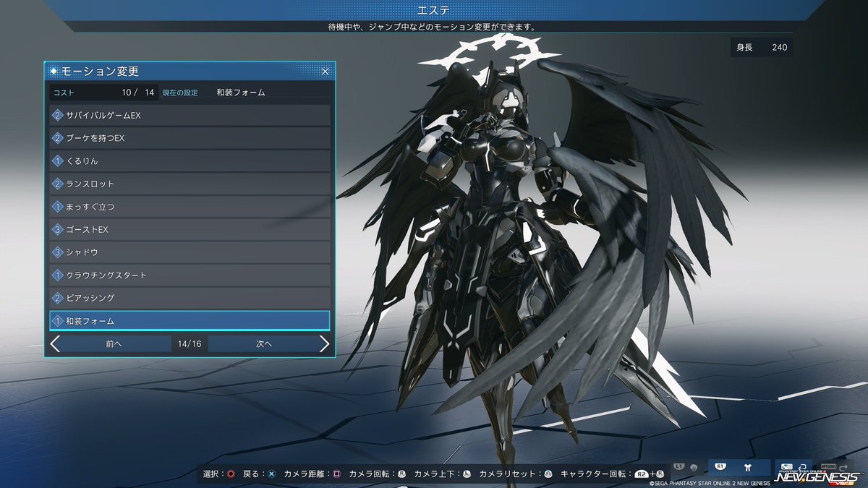Click the outfit/costume icon in the bottom toolbar

pos(748,467)
